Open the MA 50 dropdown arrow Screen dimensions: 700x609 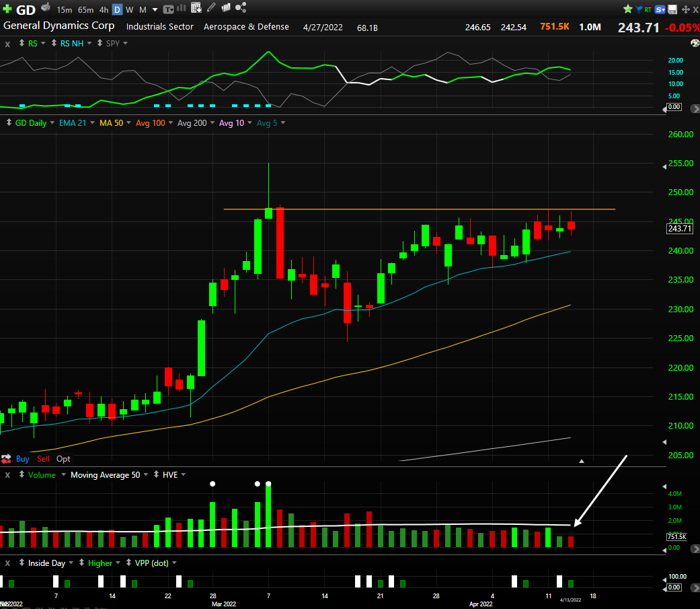click(x=128, y=122)
